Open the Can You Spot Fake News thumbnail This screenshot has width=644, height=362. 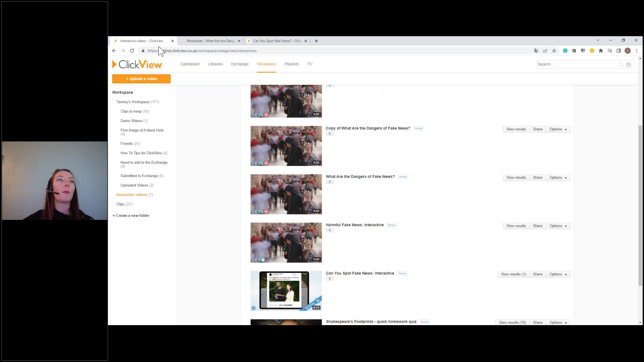coord(286,291)
